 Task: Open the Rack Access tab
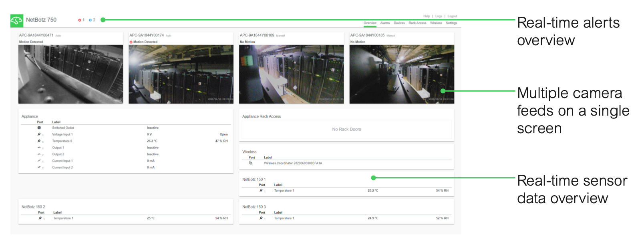pyautogui.click(x=417, y=23)
